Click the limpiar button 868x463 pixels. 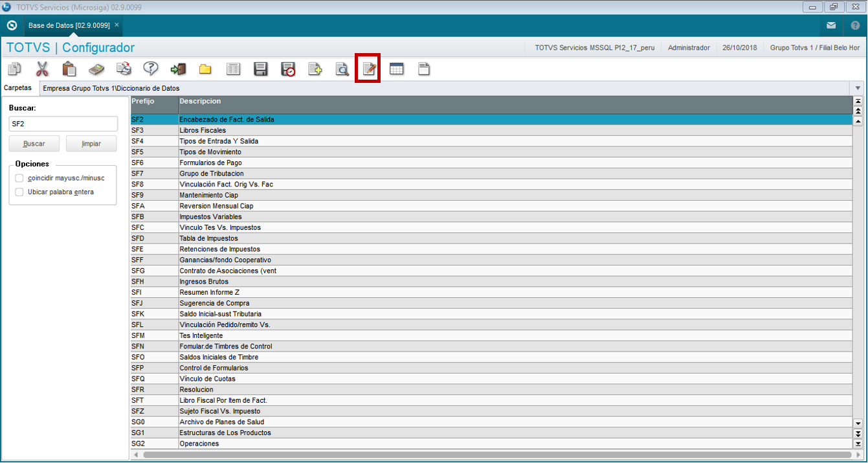(x=91, y=144)
